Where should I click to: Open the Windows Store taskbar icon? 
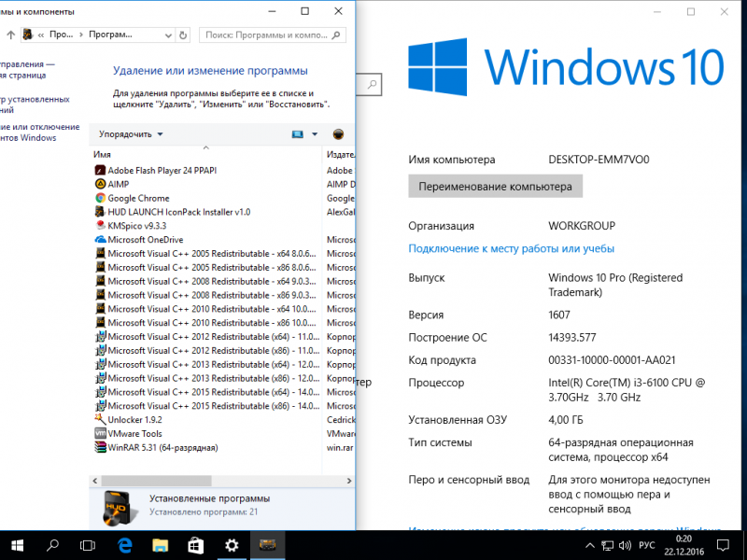pyautogui.click(x=196, y=545)
